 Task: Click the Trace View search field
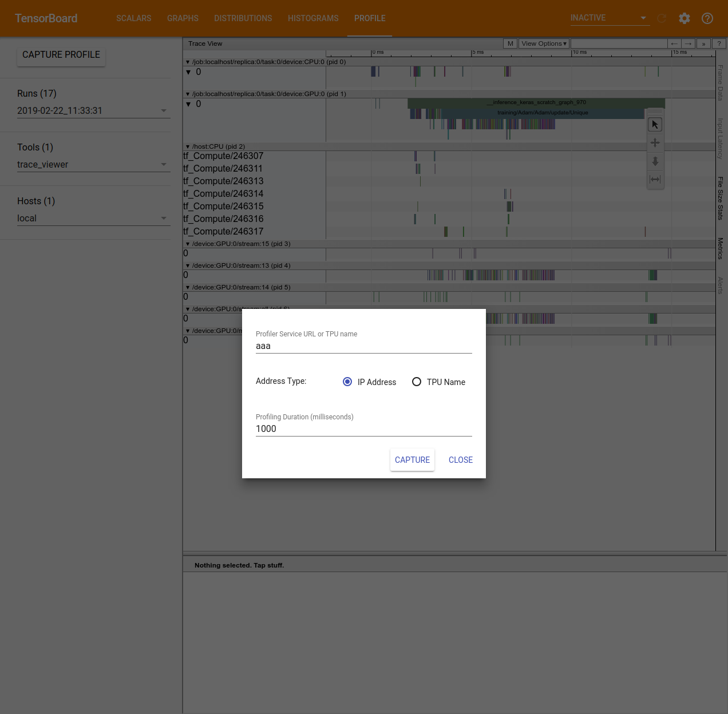click(x=619, y=43)
